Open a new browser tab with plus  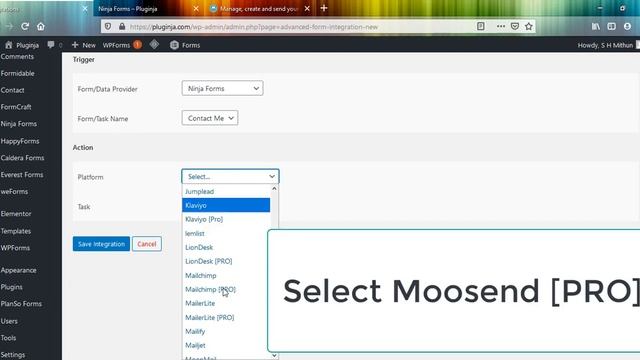[x=324, y=8]
